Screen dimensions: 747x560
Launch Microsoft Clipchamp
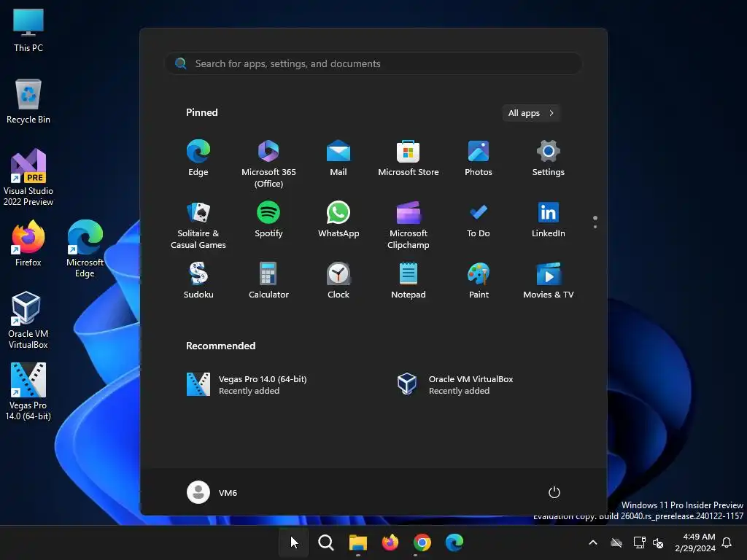click(x=409, y=225)
